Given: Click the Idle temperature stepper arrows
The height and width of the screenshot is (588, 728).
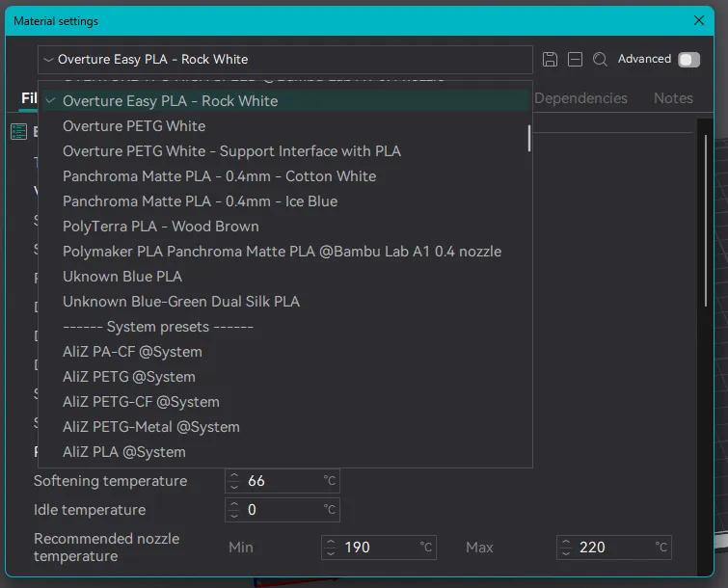Looking at the screenshot, I should click(x=234, y=510).
